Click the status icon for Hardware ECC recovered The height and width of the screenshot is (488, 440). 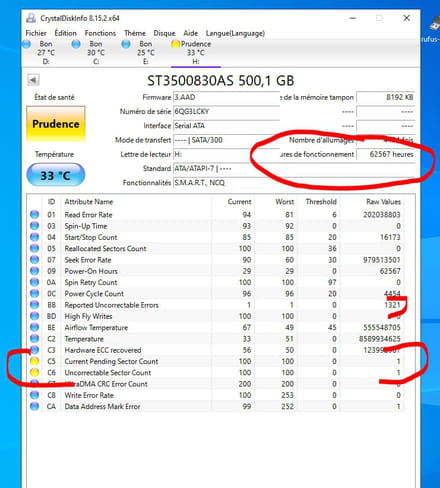click(34, 350)
